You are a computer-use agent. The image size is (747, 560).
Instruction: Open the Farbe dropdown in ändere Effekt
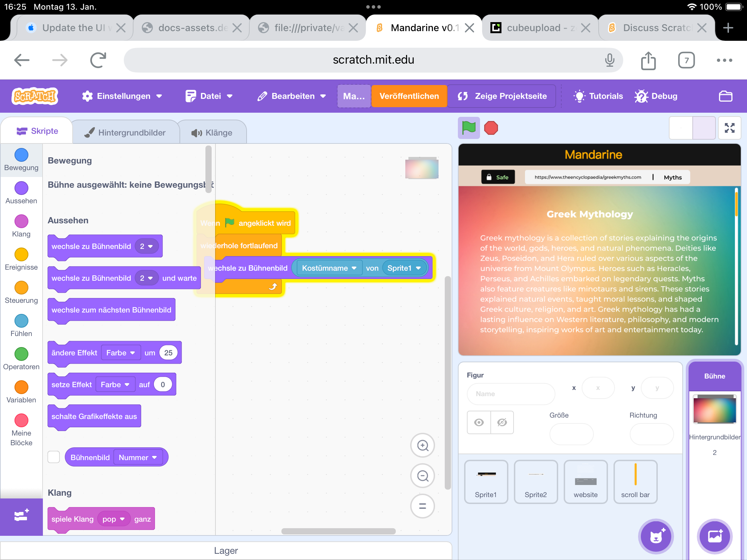click(121, 353)
